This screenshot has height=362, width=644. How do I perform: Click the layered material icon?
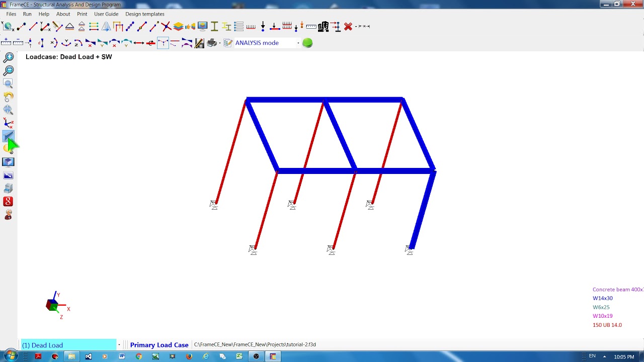click(178, 26)
